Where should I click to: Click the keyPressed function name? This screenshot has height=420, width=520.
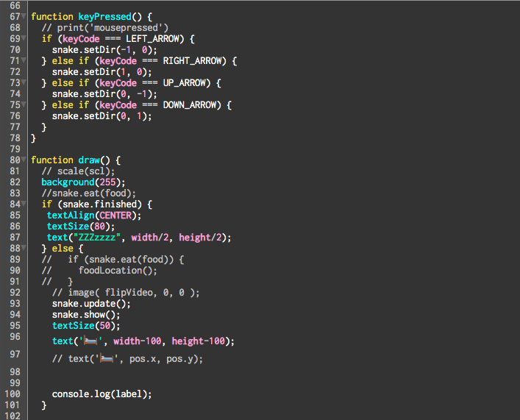click(104, 17)
